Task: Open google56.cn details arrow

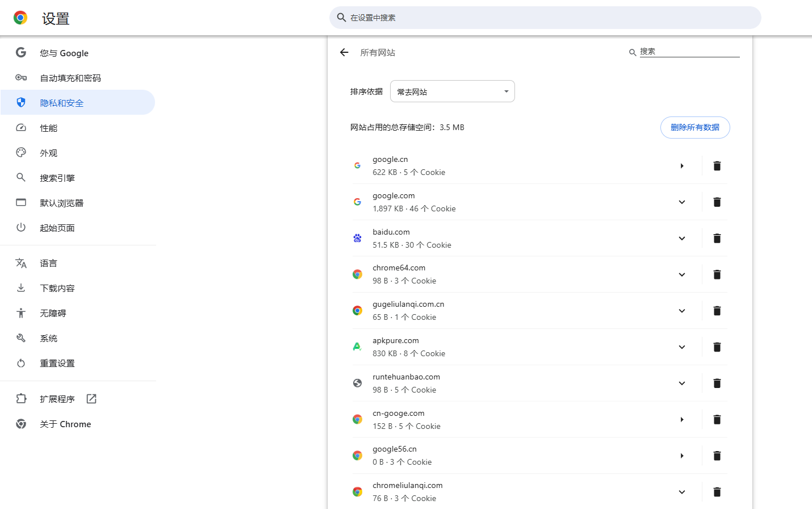Action: (x=681, y=456)
